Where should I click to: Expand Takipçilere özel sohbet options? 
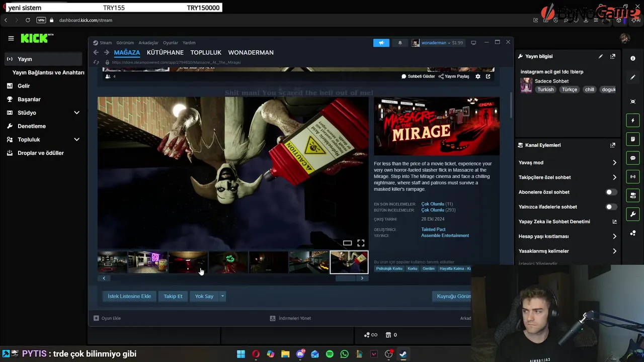pos(614,177)
